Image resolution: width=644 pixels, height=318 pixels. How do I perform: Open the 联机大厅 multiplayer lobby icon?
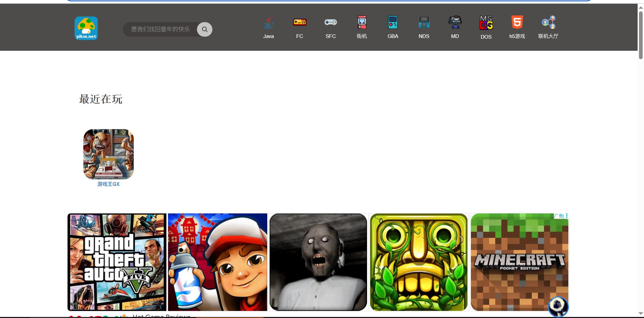click(x=548, y=22)
